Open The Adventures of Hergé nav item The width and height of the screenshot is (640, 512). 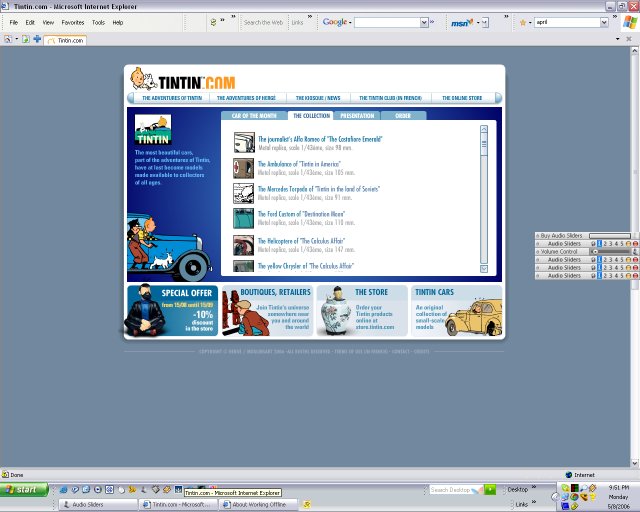pos(246,98)
